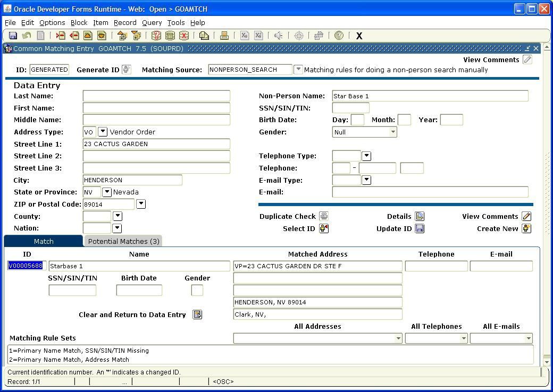Expand the All Telephones dropdown

464,338
